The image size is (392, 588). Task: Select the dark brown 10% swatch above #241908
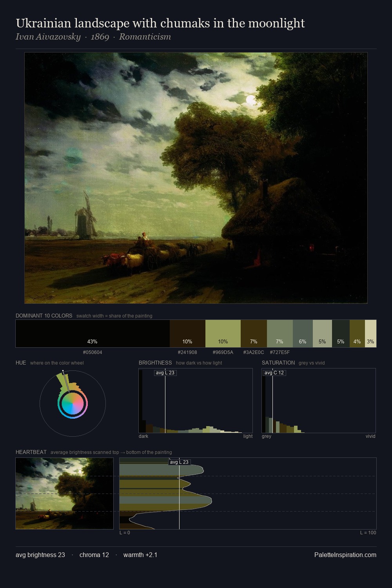pos(187,334)
